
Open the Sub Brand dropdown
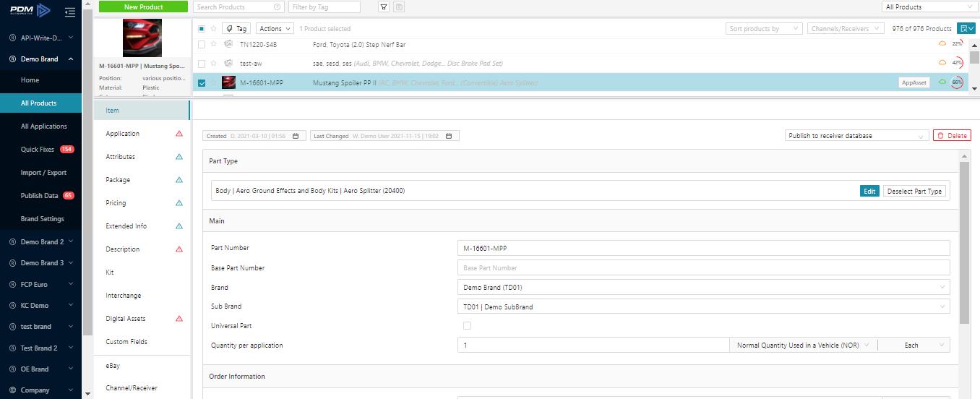[x=704, y=306]
